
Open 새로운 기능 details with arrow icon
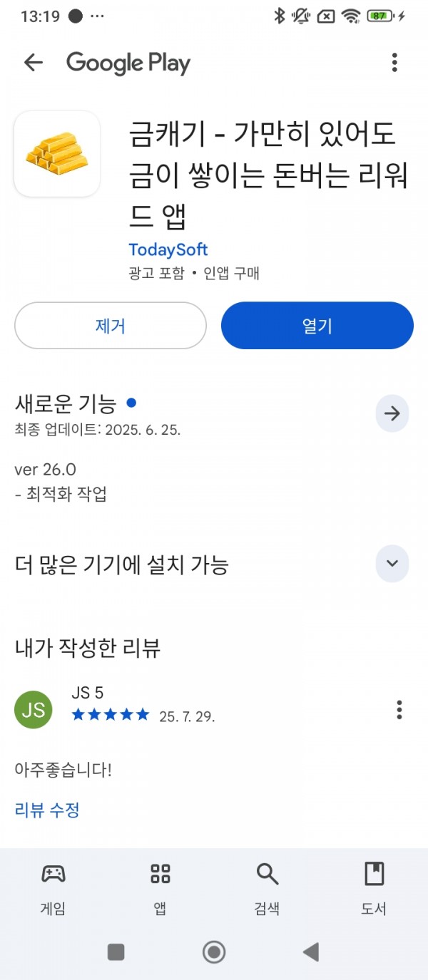pyautogui.click(x=392, y=413)
